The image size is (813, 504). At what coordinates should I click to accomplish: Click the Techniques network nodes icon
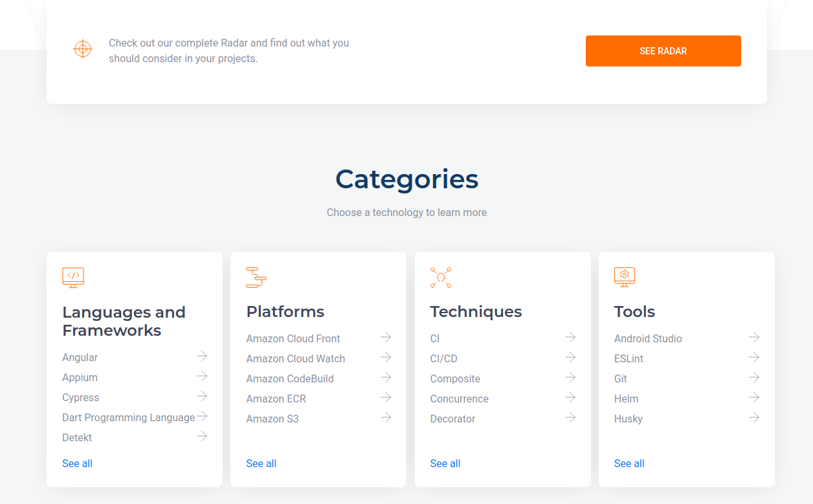(441, 277)
